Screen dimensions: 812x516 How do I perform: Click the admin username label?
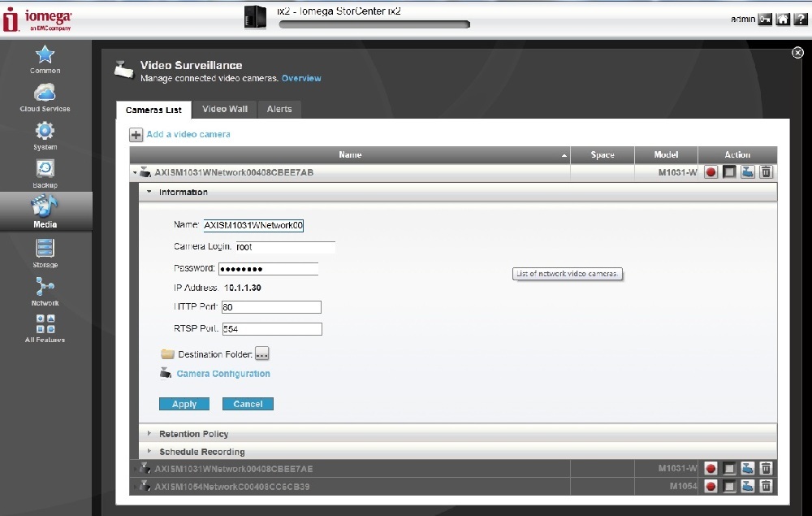pyautogui.click(x=743, y=20)
